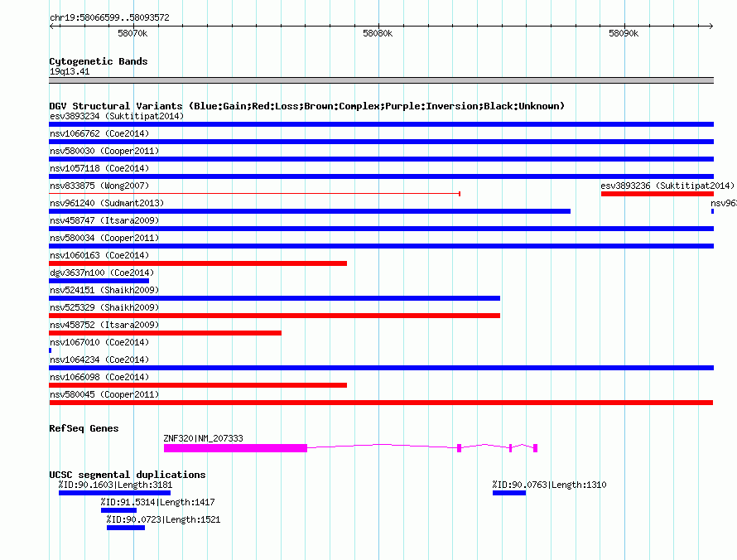
Task: Select the gray 19q13.41 cytogenetic band bar
Action: click(x=381, y=80)
